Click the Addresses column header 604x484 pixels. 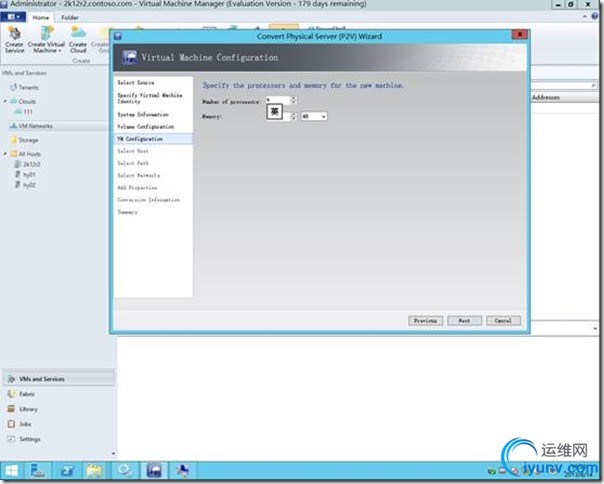(546, 97)
